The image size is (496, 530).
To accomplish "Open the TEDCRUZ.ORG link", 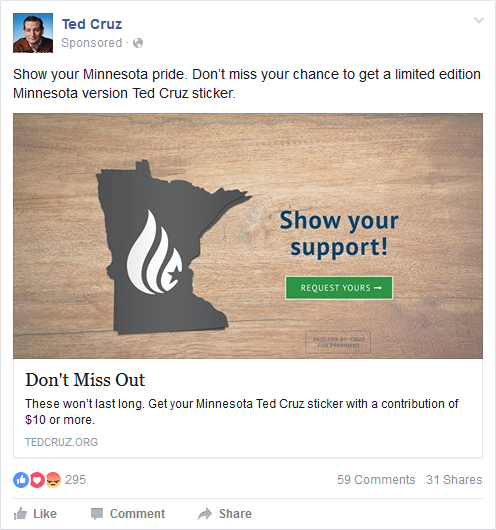I will pyautogui.click(x=62, y=442).
